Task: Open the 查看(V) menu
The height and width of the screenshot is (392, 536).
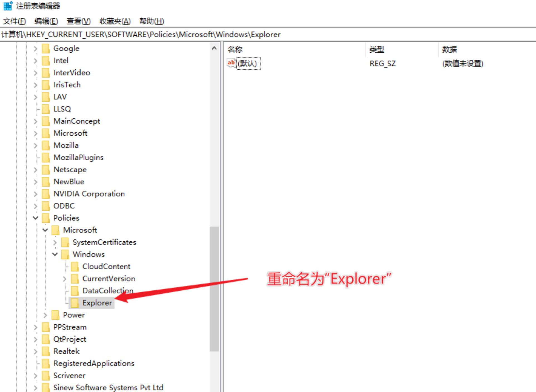Action: pos(79,21)
